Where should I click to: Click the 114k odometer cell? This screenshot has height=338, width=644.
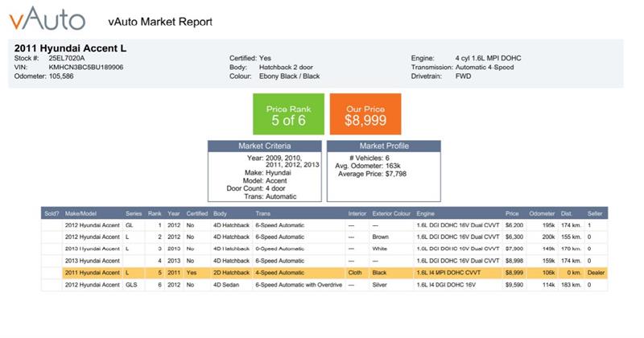click(549, 285)
